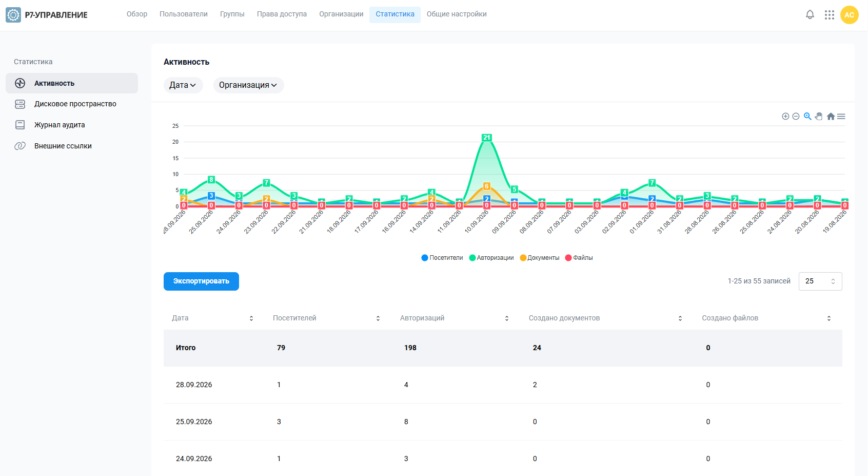
Task: Select the chart selection zoom tool
Action: pyautogui.click(x=807, y=117)
